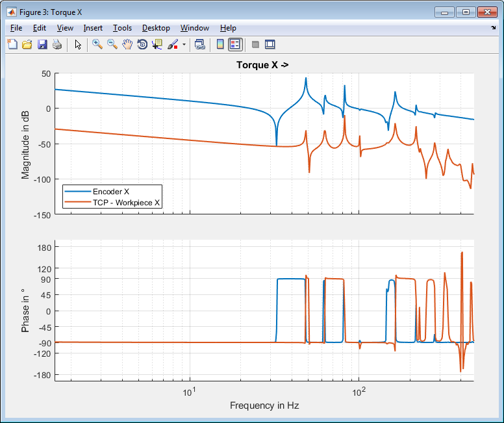Print the figure using the printer icon
504x423 pixels.
point(57,44)
